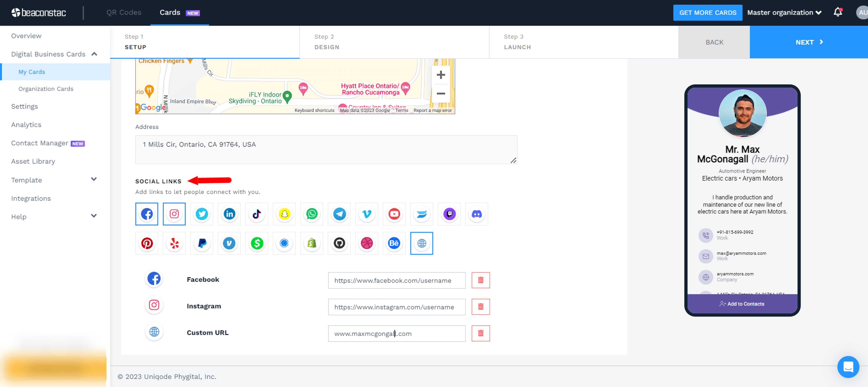
Task: Click the NEXT button
Action: (x=809, y=42)
